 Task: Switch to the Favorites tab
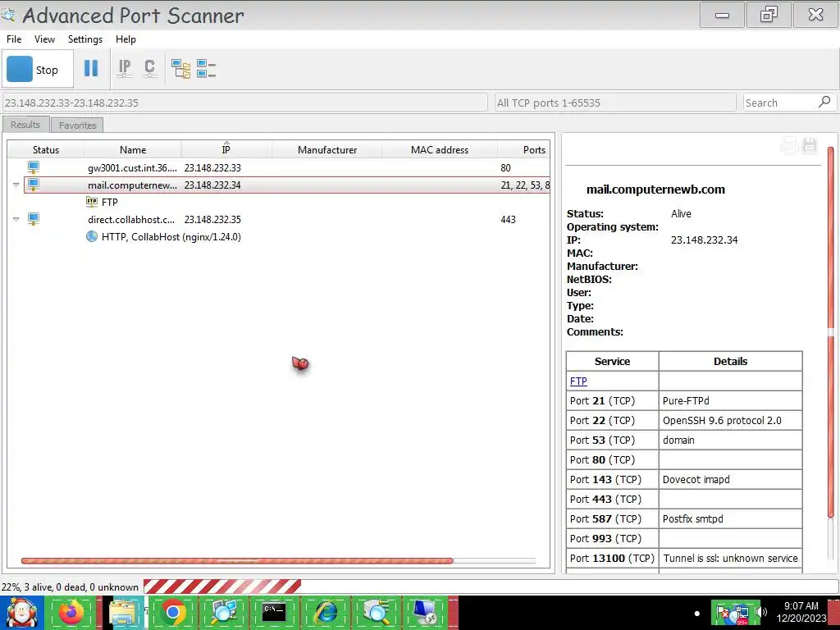click(x=77, y=125)
